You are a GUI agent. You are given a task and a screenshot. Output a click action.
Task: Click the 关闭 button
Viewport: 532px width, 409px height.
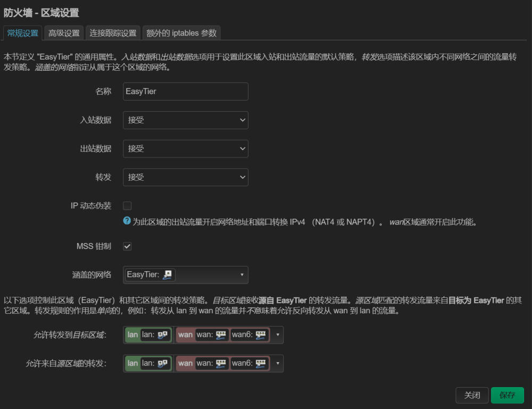pyautogui.click(x=472, y=395)
